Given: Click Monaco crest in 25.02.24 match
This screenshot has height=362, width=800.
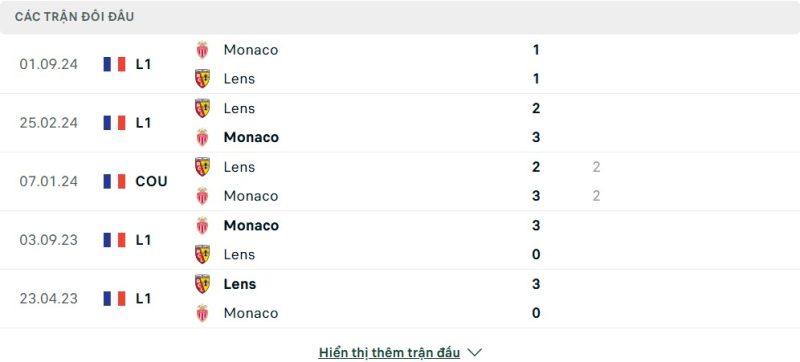Looking at the screenshot, I should [203, 137].
